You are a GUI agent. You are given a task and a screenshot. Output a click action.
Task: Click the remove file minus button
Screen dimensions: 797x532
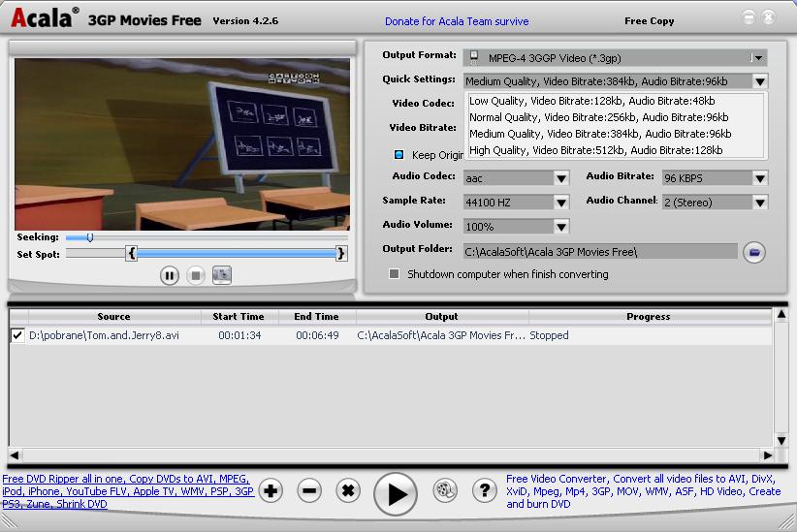pyautogui.click(x=309, y=491)
